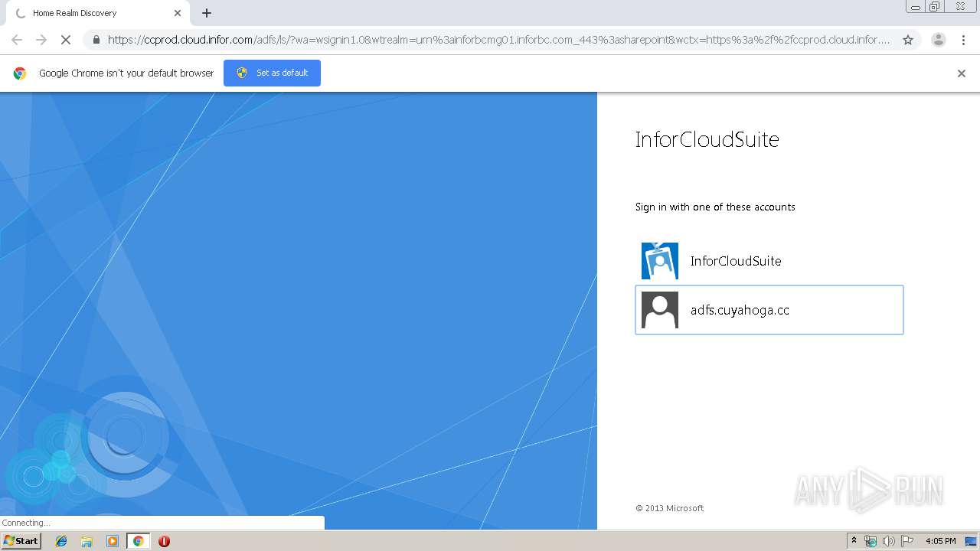The height and width of the screenshot is (551, 980).
Task: Click the InforCloudSuite page heading
Action: tap(707, 139)
